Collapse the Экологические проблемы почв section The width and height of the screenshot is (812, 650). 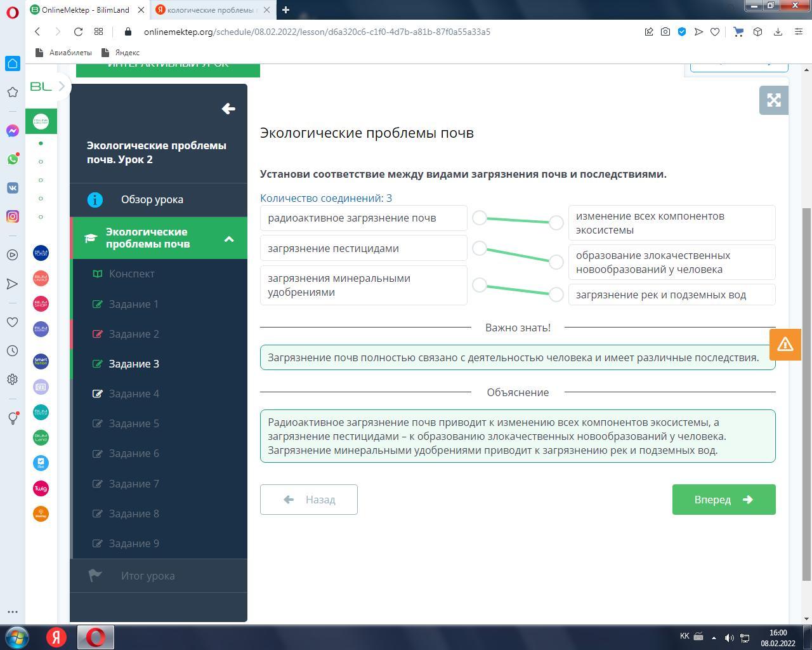[229, 239]
